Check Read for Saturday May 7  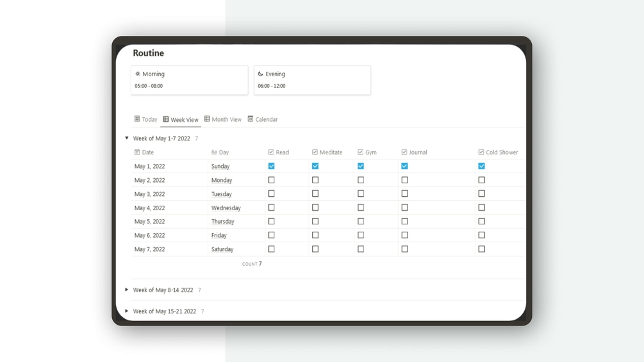point(272,249)
